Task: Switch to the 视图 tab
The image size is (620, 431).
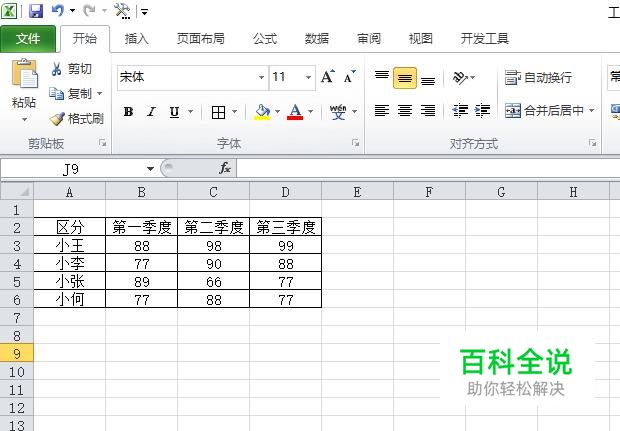Action: [x=420, y=38]
